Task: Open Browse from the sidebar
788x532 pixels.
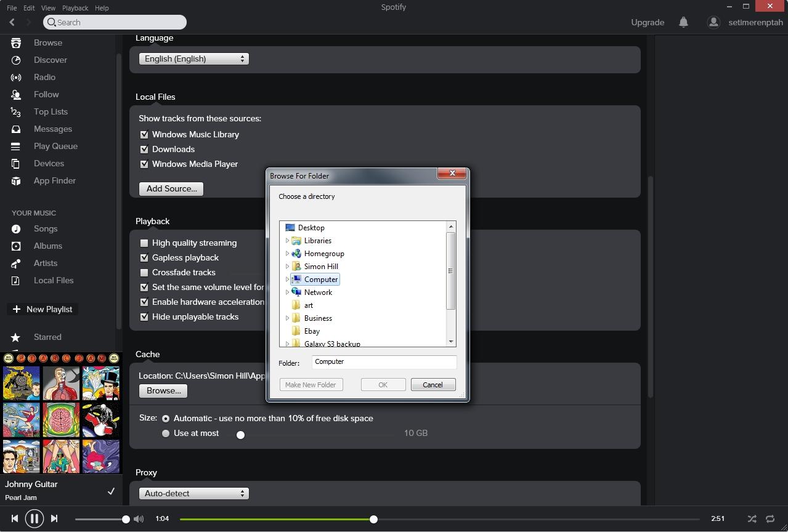Action: (48, 42)
